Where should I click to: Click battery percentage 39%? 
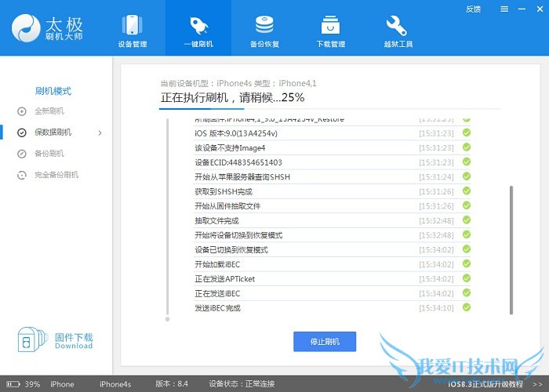(x=32, y=384)
